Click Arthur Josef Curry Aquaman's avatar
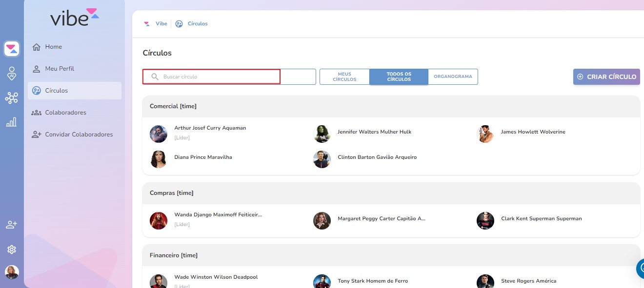 pos(159,134)
